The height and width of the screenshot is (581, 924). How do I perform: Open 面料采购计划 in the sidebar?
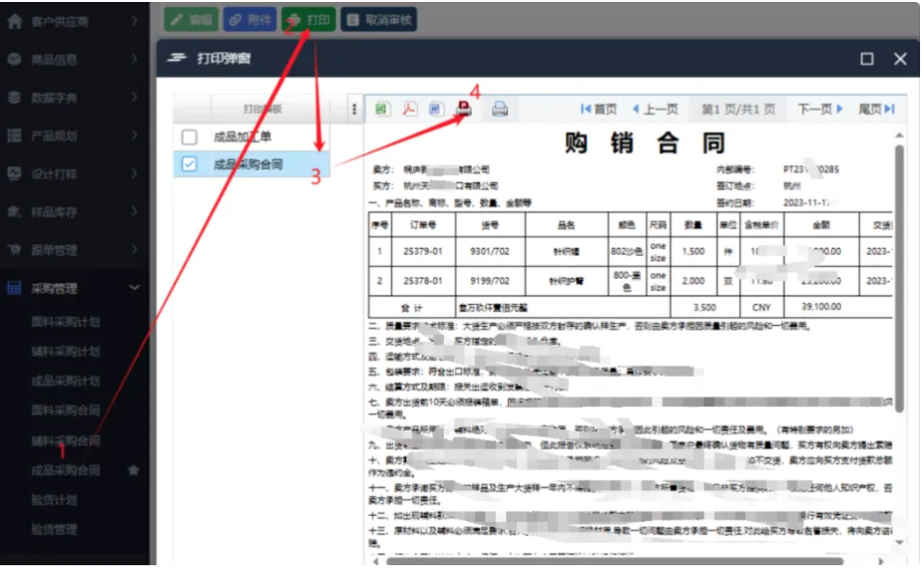65,322
